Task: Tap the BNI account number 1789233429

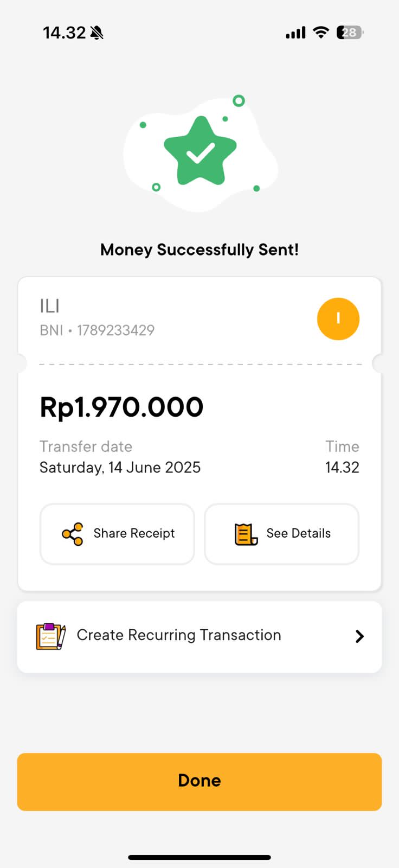Action: (115, 330)
